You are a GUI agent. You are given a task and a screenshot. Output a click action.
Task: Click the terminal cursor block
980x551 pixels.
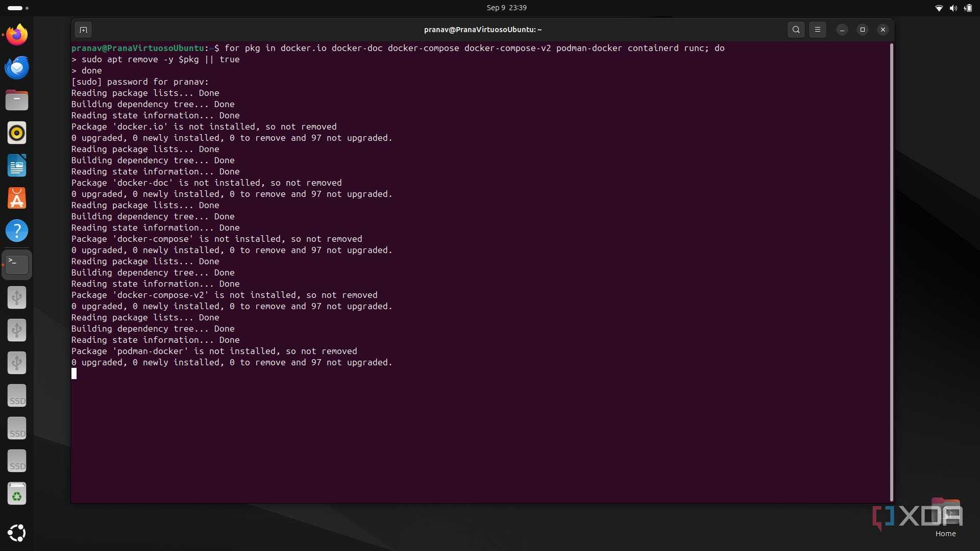click(x=74, y=374)
